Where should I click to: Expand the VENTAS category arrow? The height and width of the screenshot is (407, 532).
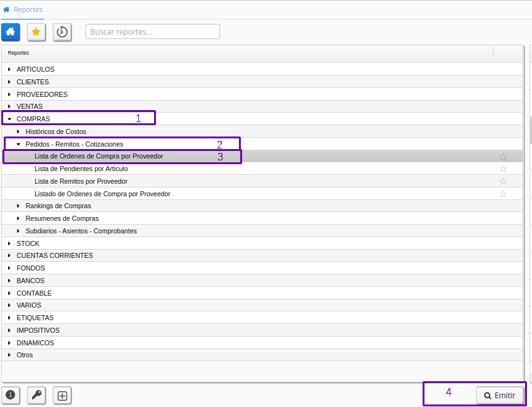(x=9, y=106)
